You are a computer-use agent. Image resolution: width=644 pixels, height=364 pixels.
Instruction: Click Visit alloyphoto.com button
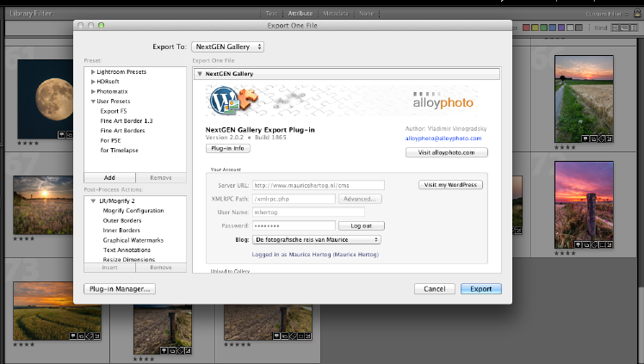[447, 152]
